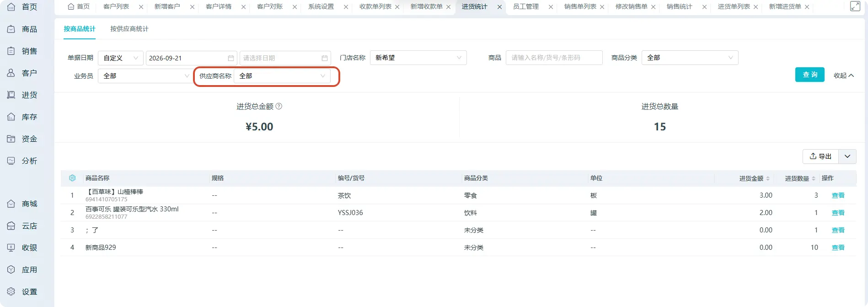This screenshot has height=307, width=868.
Task: Select the 按商品统计 tab
Action: (80, 29)
